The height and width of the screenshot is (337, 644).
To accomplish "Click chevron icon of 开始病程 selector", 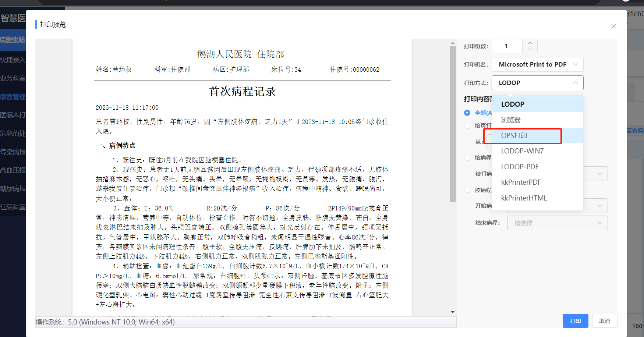I will pos(599,206).
